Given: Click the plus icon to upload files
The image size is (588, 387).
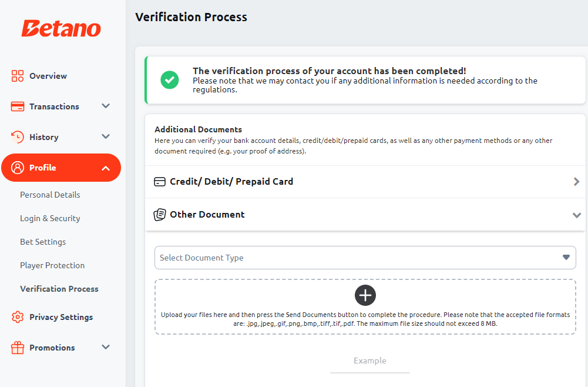Looking at the screenshot, I should pos(365,295).
